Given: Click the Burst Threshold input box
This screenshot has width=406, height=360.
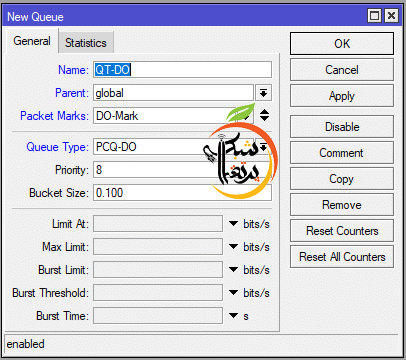Looking at the screenshot, I should tap(158, 293).
